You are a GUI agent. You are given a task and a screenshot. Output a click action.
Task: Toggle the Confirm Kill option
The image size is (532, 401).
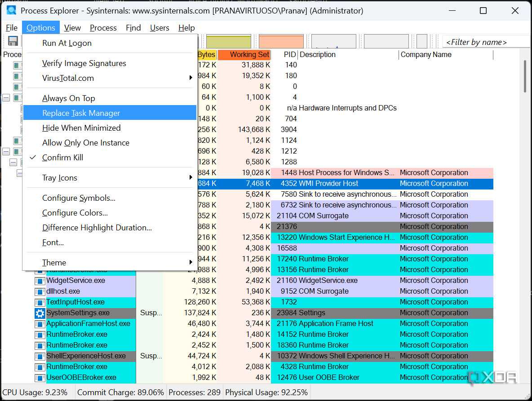[x=110, y=158]
